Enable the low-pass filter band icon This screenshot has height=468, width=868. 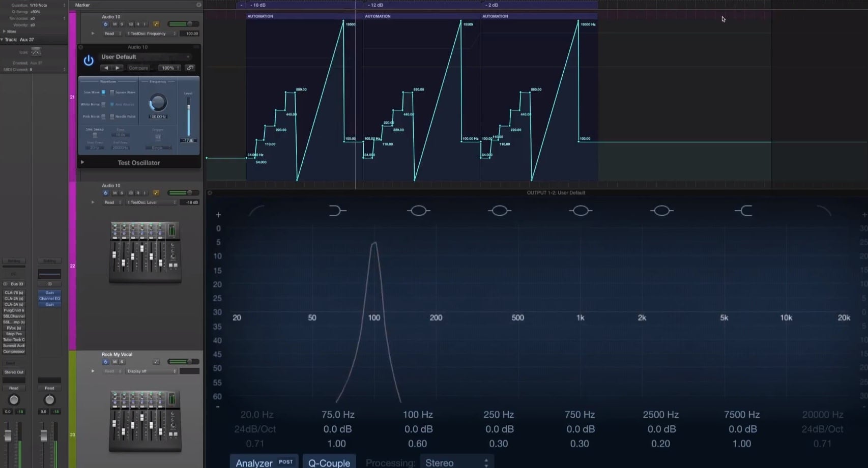pos(824,211)
